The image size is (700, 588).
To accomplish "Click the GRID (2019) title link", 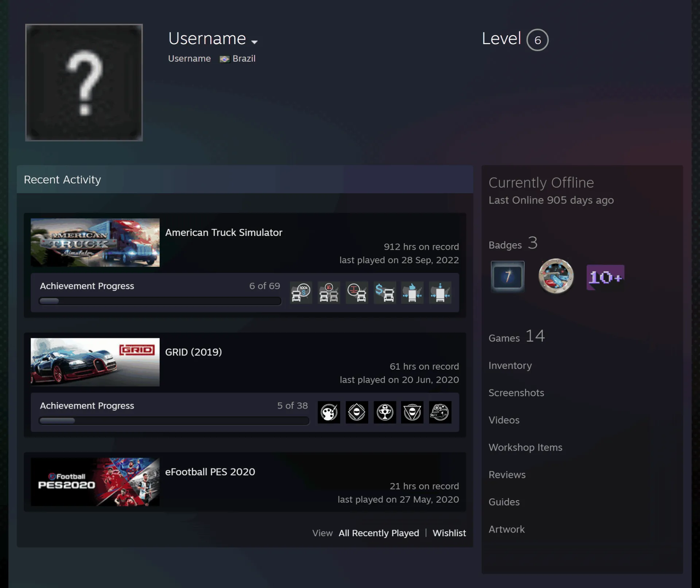I will click(x=193, y=352).
